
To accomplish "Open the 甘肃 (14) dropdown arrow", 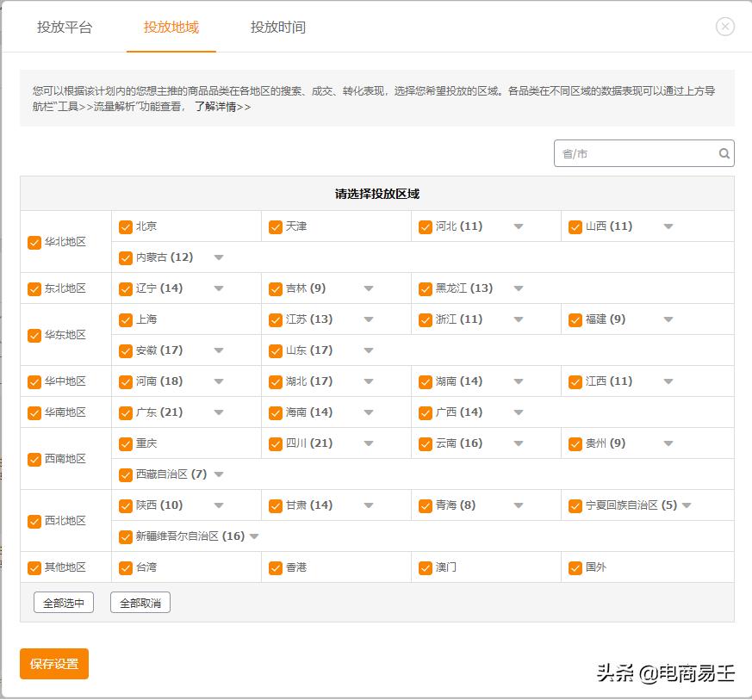I will [x=369, y=505].
